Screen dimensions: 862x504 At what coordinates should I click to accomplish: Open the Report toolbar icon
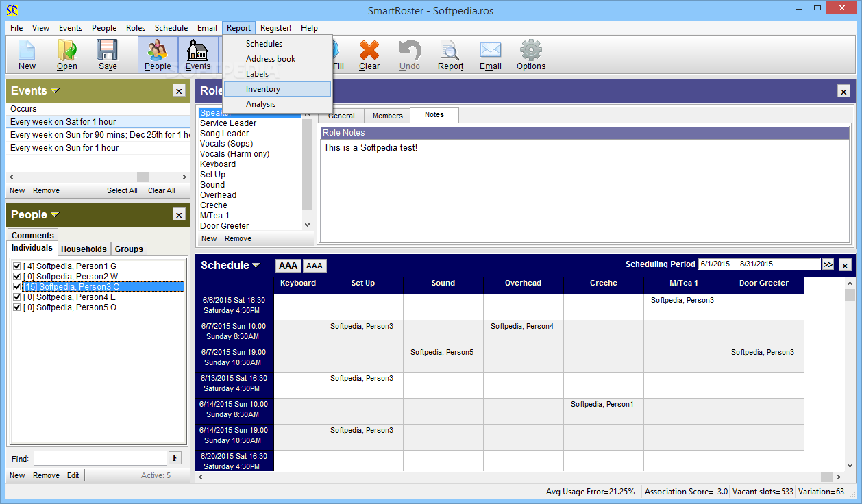point(451,55)
